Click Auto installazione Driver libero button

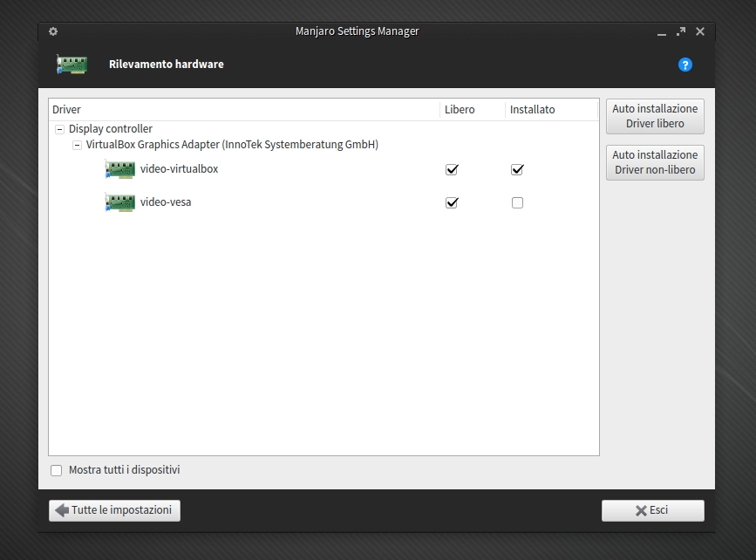pyautogui.click(x=655, y=116)
